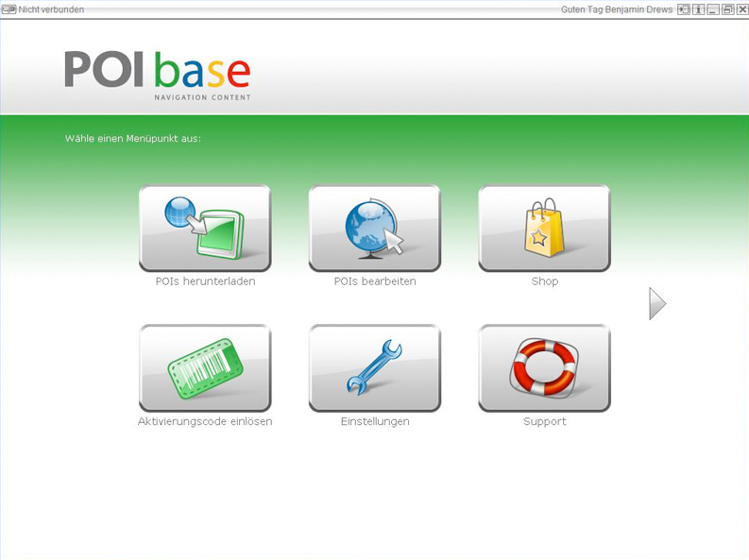Click the Support text label
The height and width of the screenshot is (560, 749).
click(544, 421)
